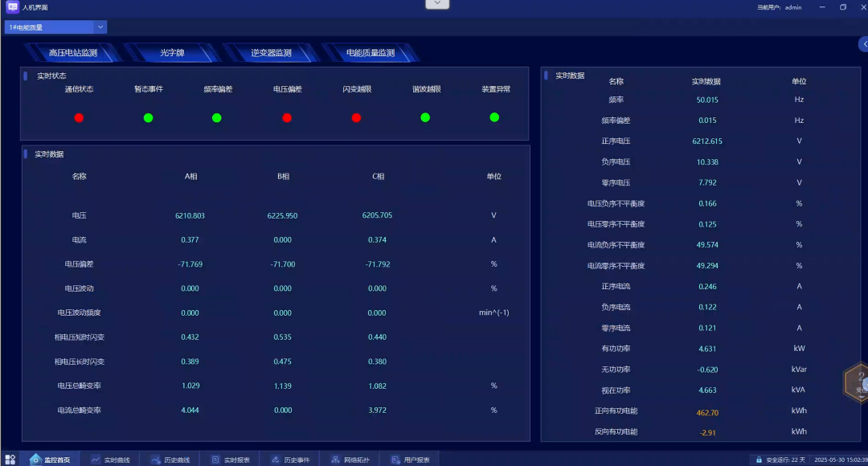Switch to the 光字牌 tab
Viewport: 868px width, 466px height.
[173, 52]
